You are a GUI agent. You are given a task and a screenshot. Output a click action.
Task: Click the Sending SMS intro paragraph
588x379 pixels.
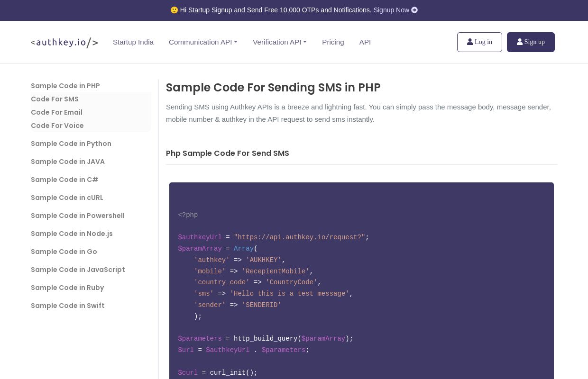(x=358, y=113)
